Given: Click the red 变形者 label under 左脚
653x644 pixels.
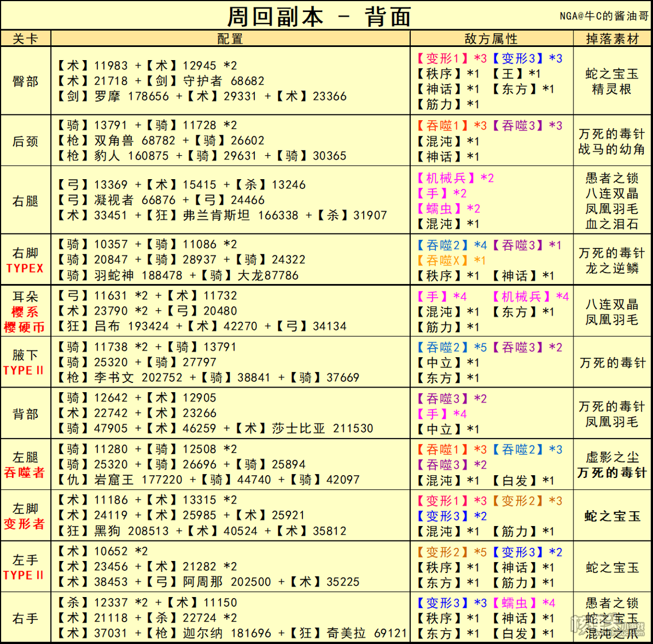Looking at the screenshot, I should pyautogui.click(x=25, y=524).
